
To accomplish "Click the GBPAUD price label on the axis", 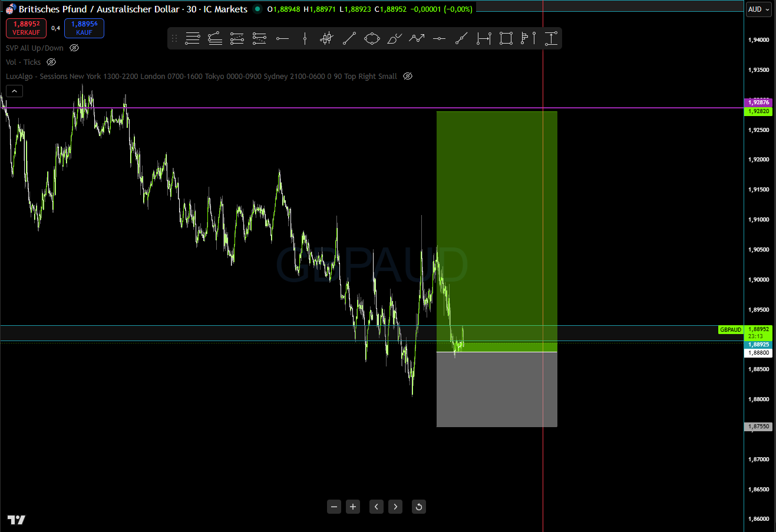I will (731, 329).
